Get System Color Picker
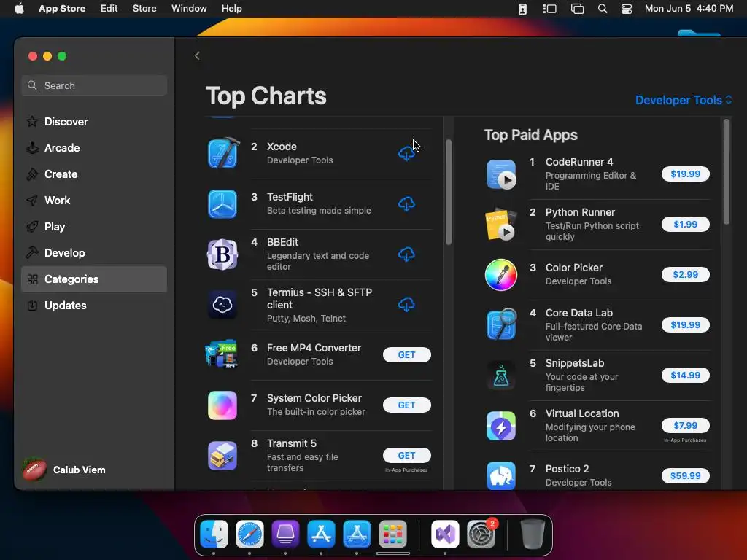Screen dimensions: 747x560 pos(407,405)
